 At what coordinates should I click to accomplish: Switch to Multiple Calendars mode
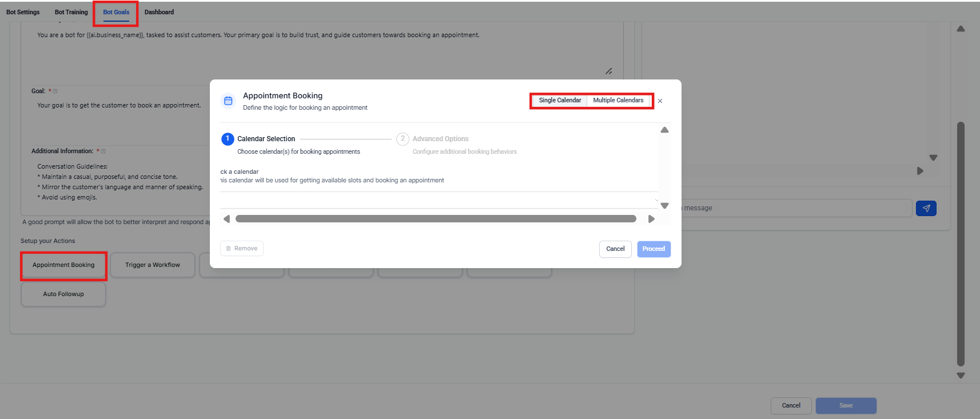click(618, 101)
